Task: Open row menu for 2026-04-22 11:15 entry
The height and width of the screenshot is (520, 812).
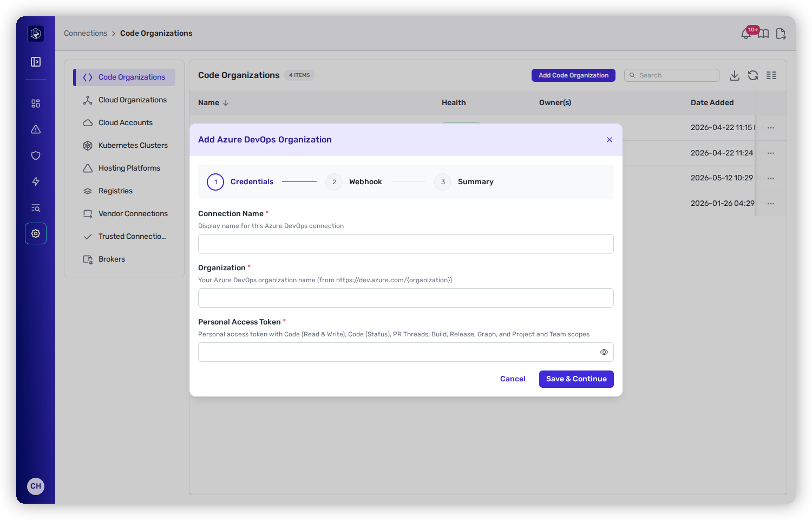Action: point(771,128)
